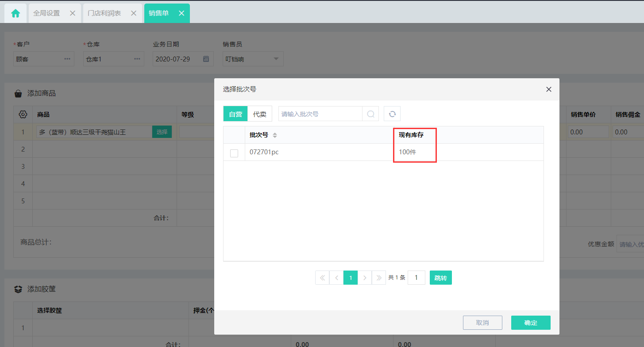Viewport: 644px width, 347px height.
Task: Click batch number 072701pc
Action: [264, 152]
